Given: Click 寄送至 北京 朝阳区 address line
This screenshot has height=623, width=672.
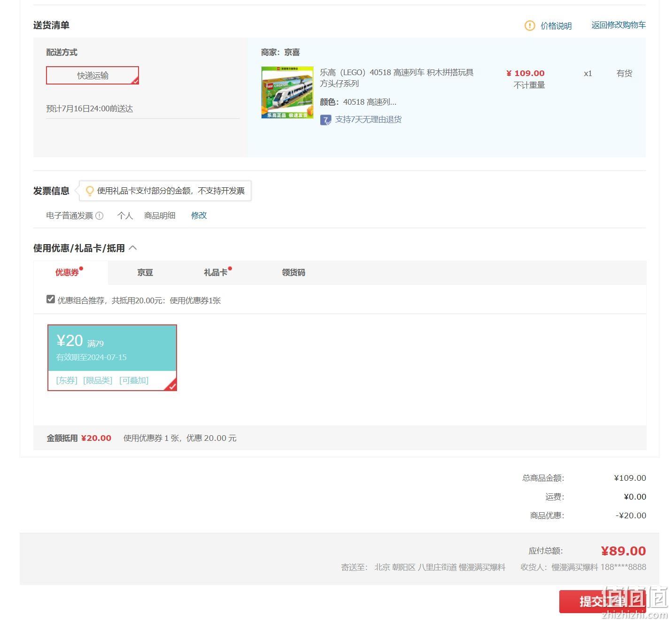Looking at the screenshot, I should [423, 567].
